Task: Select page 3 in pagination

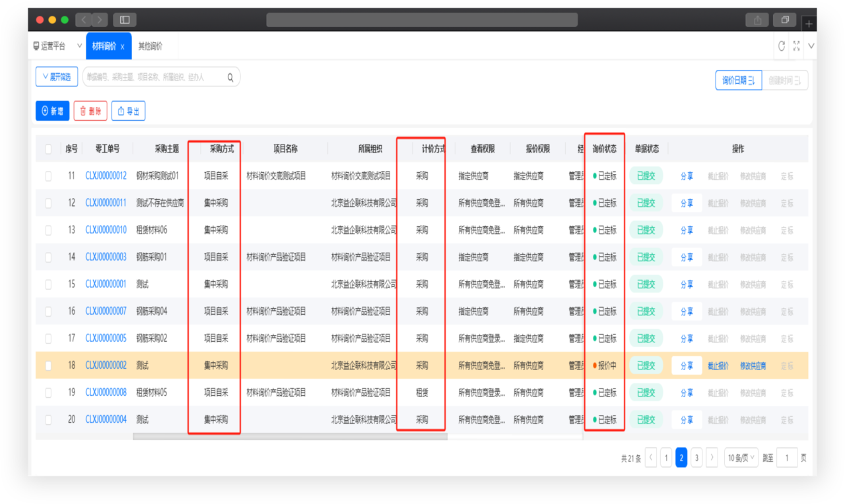Action: click(x=696, y=458)
